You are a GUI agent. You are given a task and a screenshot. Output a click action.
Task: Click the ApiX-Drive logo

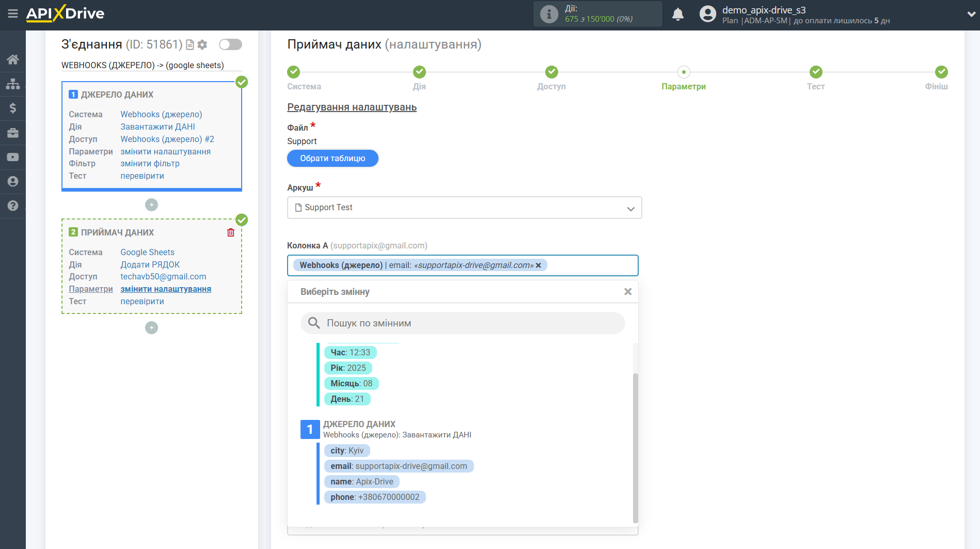coord(65,13)
